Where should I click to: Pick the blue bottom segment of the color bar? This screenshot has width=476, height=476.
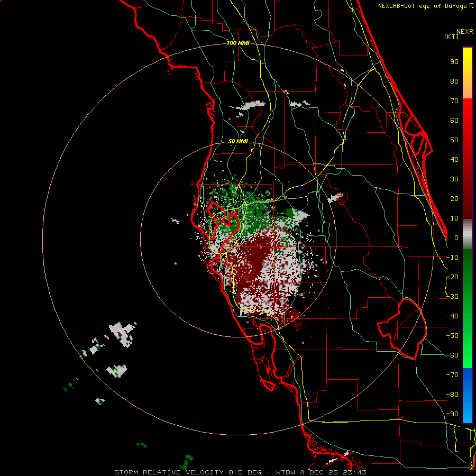467,395
